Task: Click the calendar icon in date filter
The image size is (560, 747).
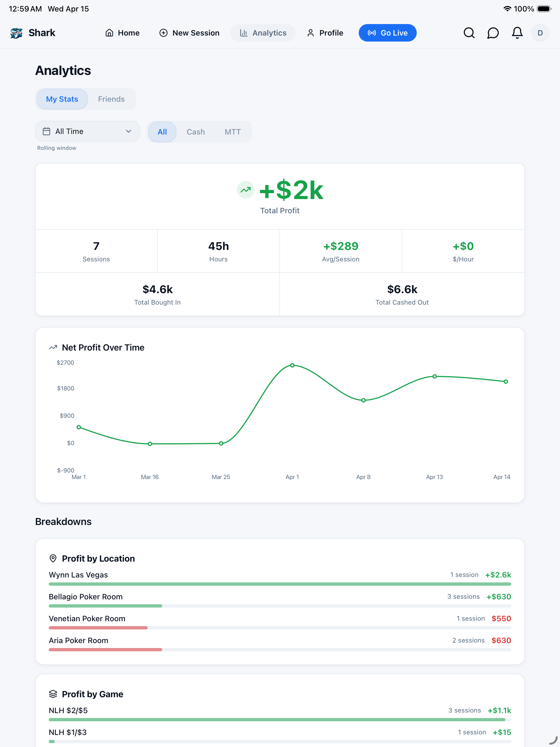Action: (x=46, y=131)
